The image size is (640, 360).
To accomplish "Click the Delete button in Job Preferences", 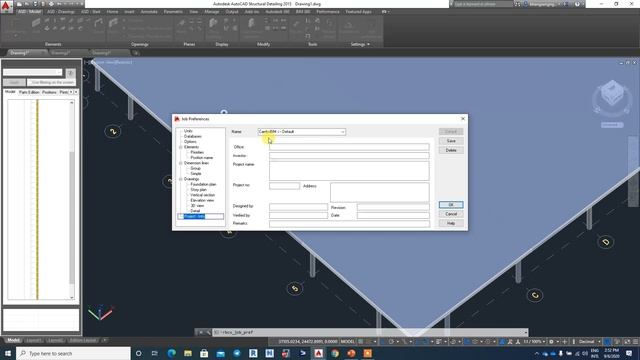I will [x=451, y=150].
